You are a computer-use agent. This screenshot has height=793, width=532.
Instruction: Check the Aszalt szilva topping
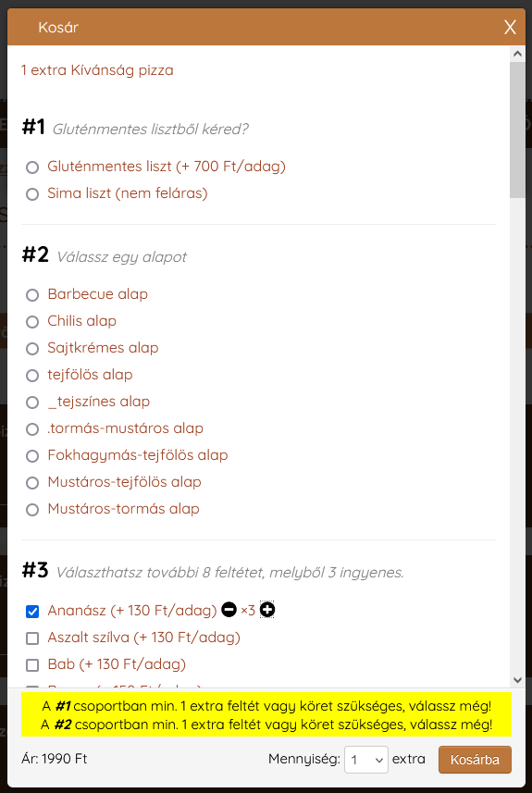[32, 638]
